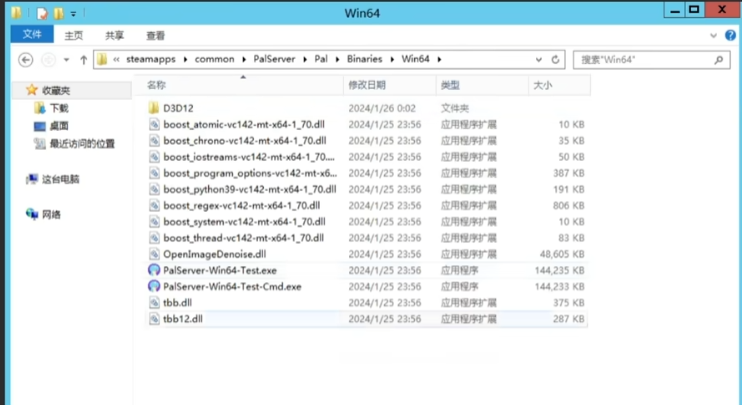
Task: Expand the address bar history dropdown
Action: click(x=539, y=60)
